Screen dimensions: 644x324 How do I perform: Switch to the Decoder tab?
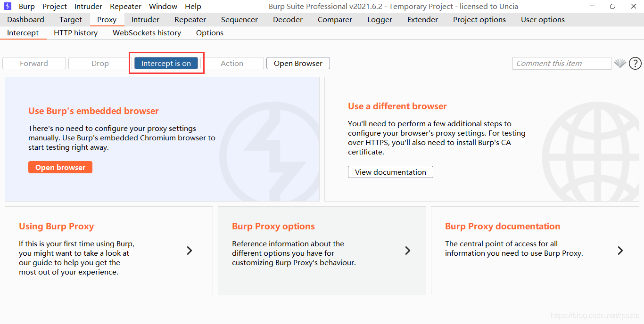click(x=288, y=20)
